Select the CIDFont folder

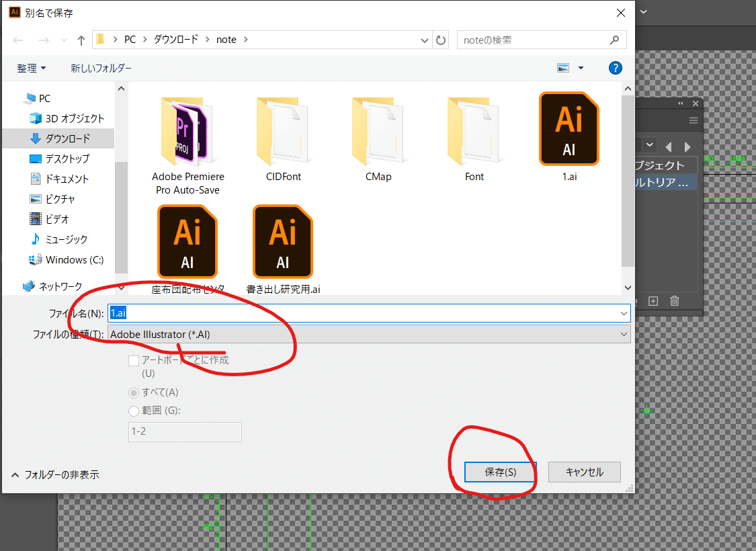pos(283,139)
